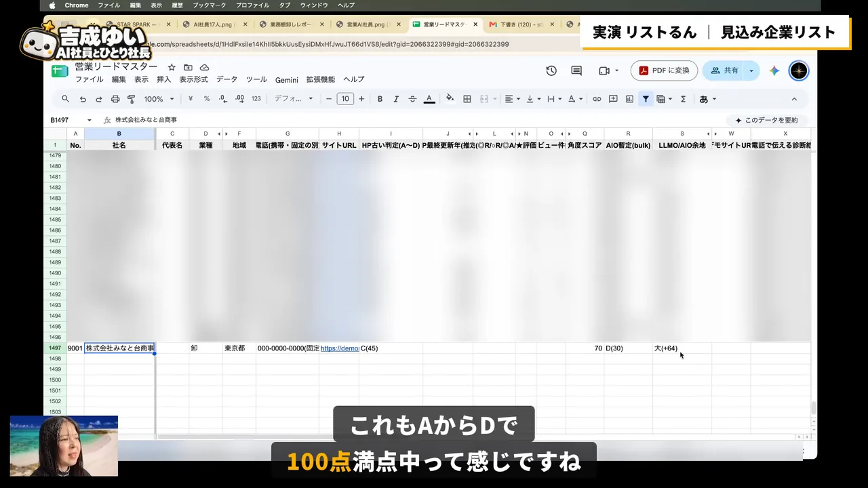Decrease font size with the minus button

pos(329,99)
